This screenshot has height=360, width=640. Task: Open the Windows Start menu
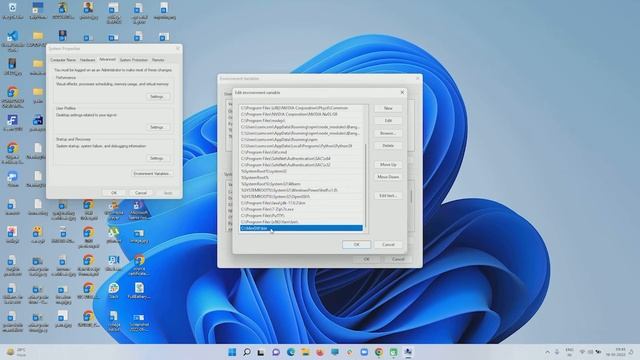[232, 352]
